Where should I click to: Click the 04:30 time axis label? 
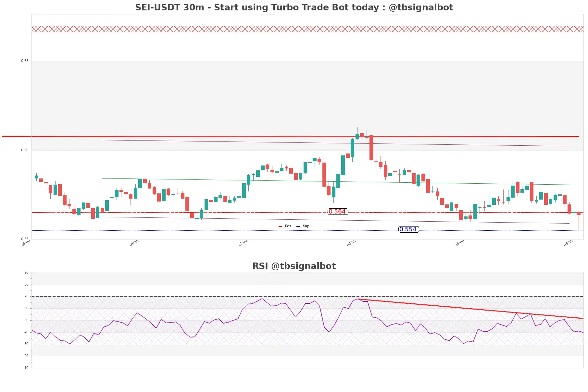point(351,243)
